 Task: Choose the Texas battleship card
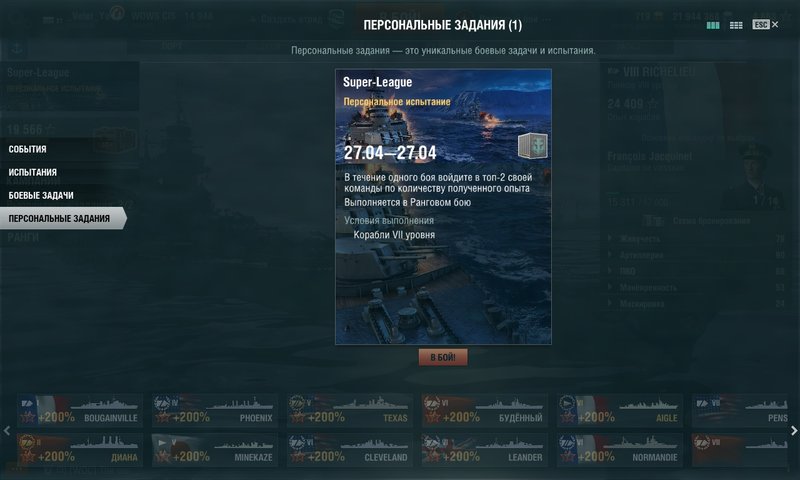point(349,410)
